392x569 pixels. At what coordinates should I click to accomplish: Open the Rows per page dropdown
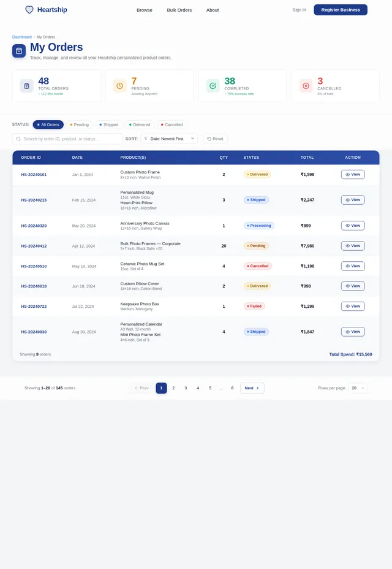coord(358,388)
